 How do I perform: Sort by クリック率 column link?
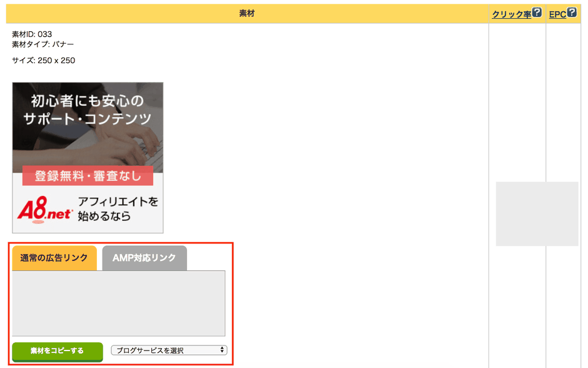tap(512, 14)
